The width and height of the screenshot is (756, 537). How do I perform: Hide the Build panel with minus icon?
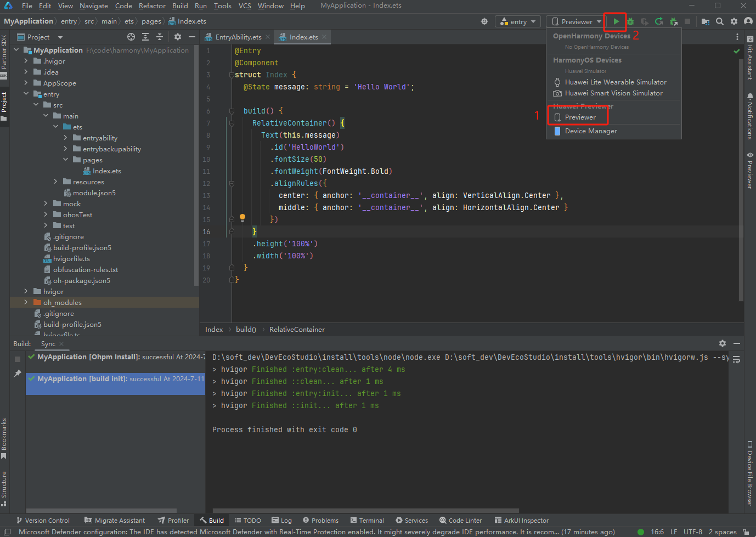click(737, 343)
